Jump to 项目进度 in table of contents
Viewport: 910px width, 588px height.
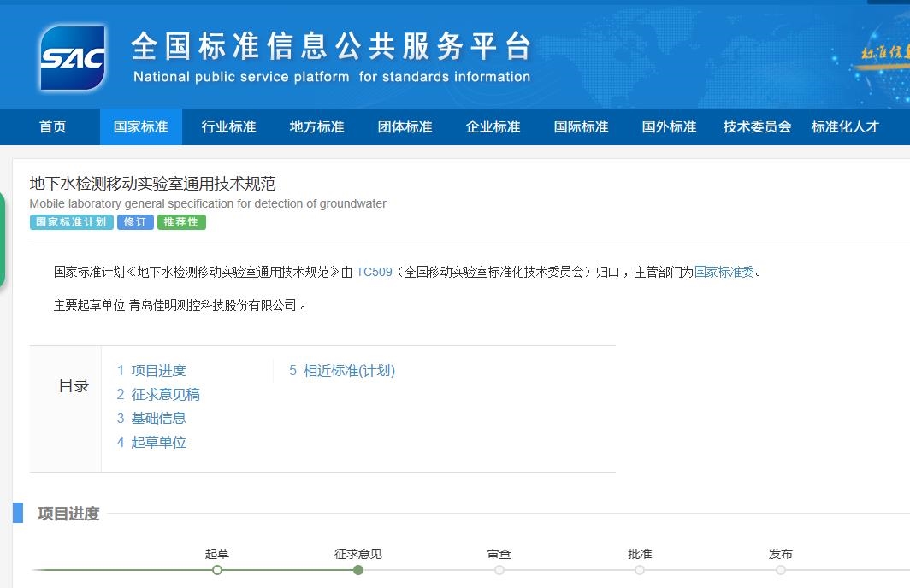tap(151, 370)
